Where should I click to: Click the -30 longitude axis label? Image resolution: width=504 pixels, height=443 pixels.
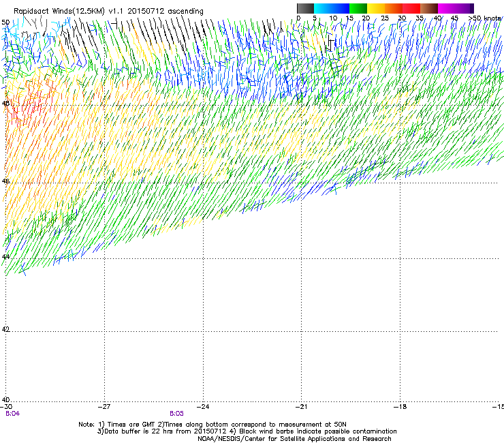(6, 407)
